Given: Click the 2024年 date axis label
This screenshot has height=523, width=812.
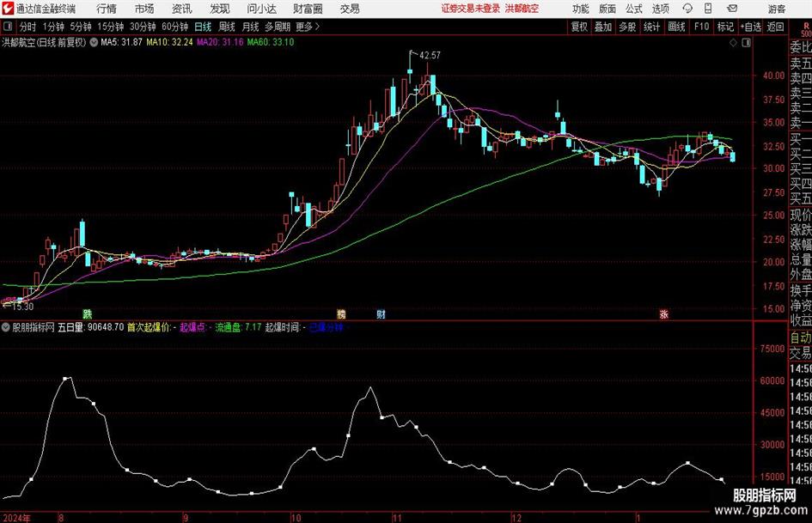Looking at the screenshot, I should [x=16, y=518].
